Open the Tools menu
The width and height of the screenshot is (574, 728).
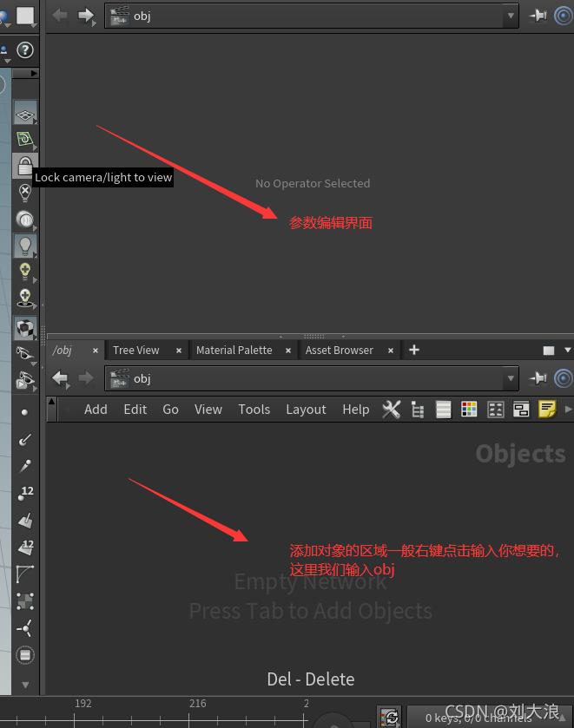coord(254,409)
